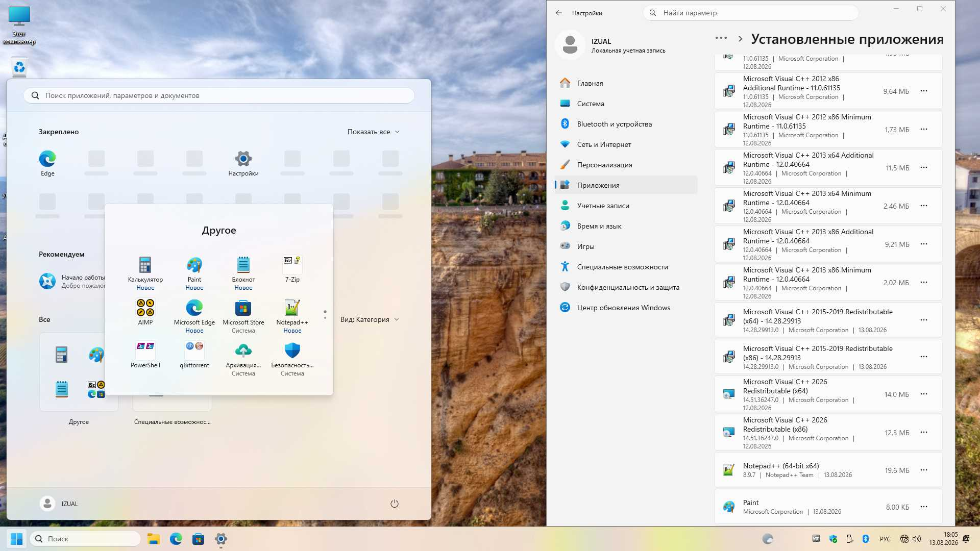
Task: Open File Explorer from the taskbar
Action: (x=153, y=539)
